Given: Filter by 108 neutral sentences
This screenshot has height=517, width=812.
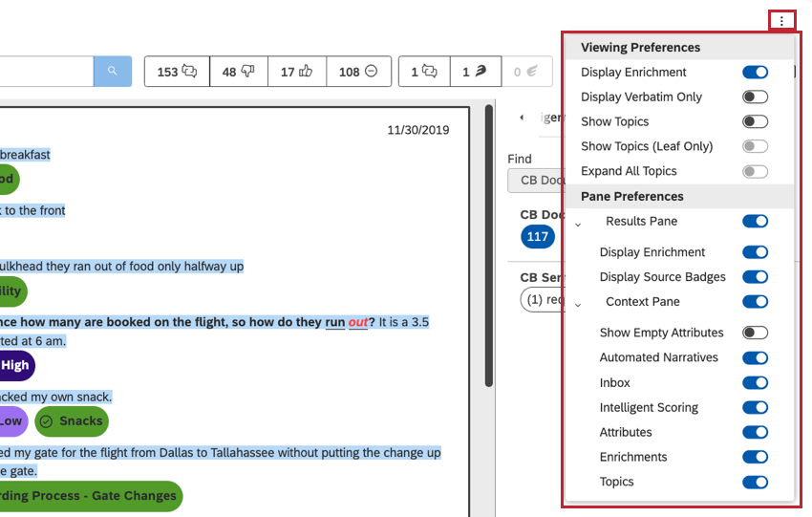Looking at the screenshot, I should [x=358, y=72].
